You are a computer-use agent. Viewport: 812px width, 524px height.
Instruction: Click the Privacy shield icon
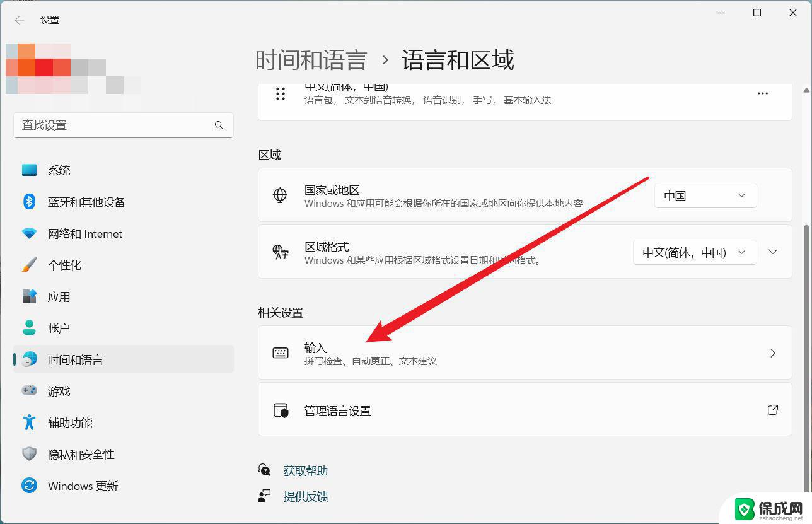pyautogui.click(x=29, y=454)
